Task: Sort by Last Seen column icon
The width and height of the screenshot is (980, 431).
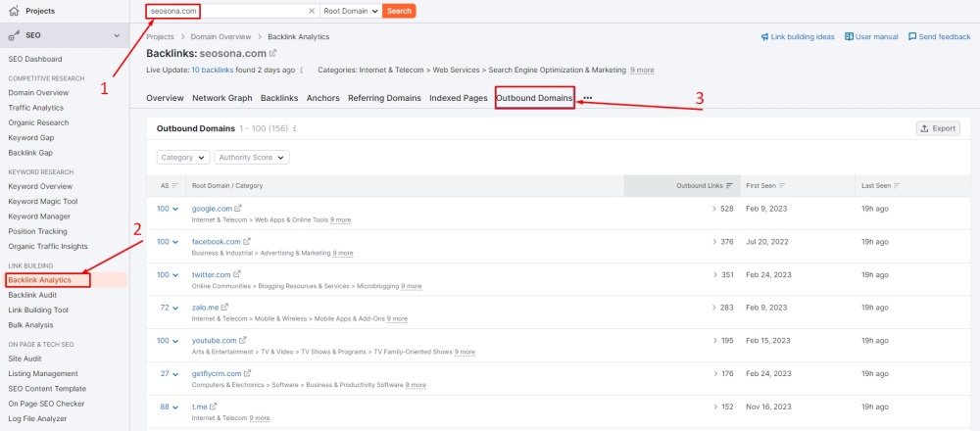Action: click(x=897, y=185)
